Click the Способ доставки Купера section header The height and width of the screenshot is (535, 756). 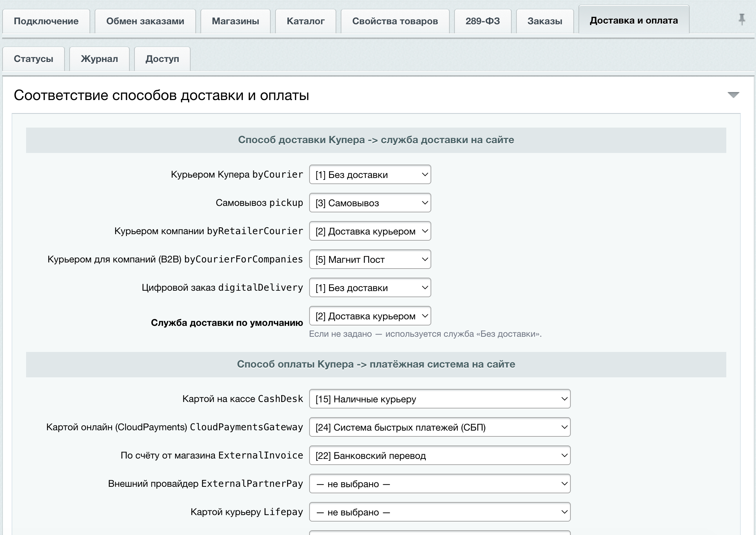[x=376, y=140]
